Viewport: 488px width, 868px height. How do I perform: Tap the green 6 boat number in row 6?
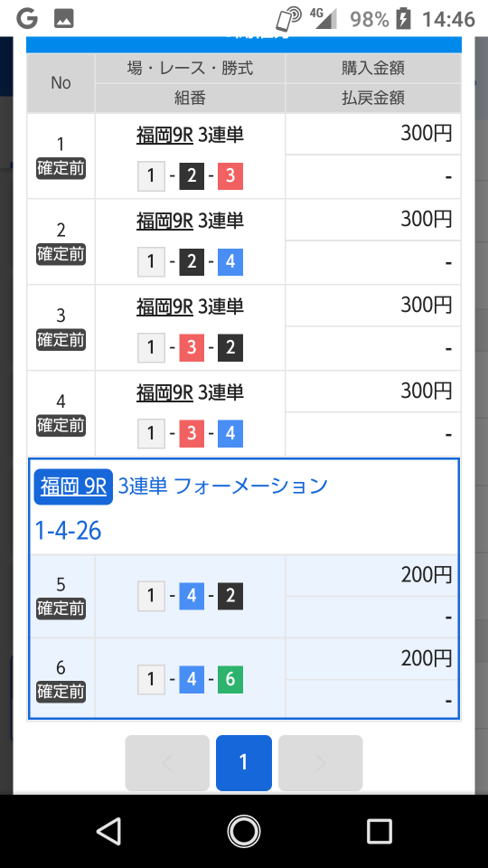[x=230, y=679]
